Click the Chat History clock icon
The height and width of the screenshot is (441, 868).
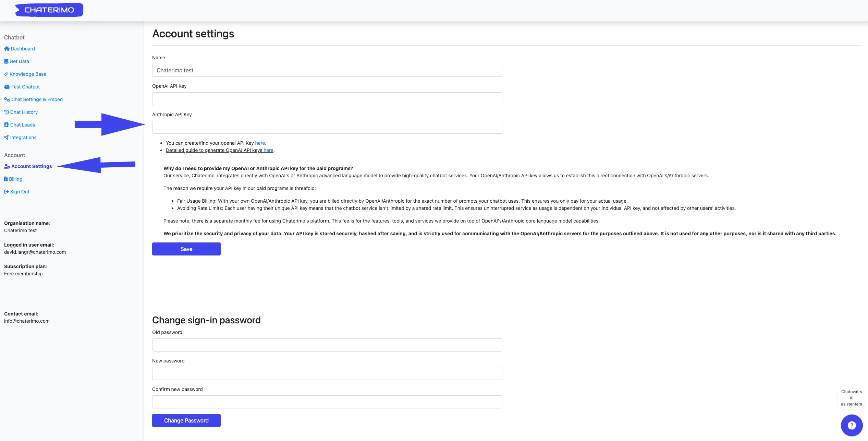[x=7, y=112]
